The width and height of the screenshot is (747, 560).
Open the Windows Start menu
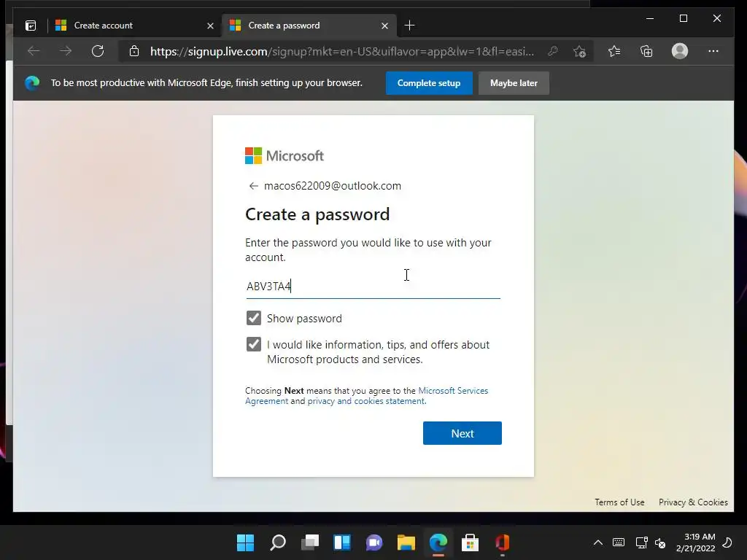pos(245,542)
